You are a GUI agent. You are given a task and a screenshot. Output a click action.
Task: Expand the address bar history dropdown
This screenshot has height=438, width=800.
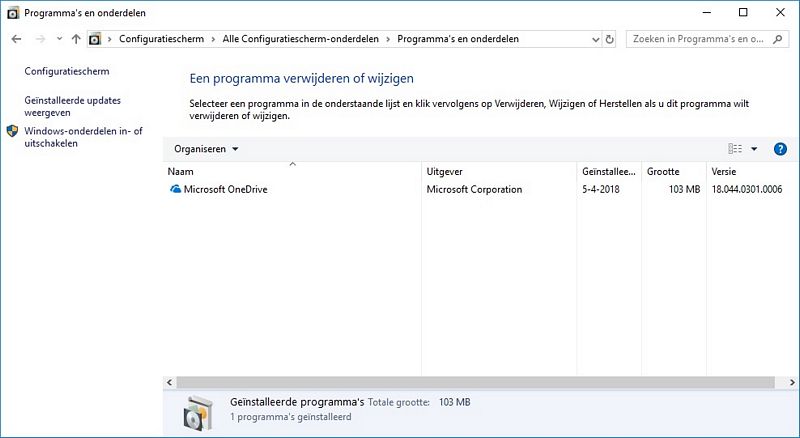click(x=595, y=39)
